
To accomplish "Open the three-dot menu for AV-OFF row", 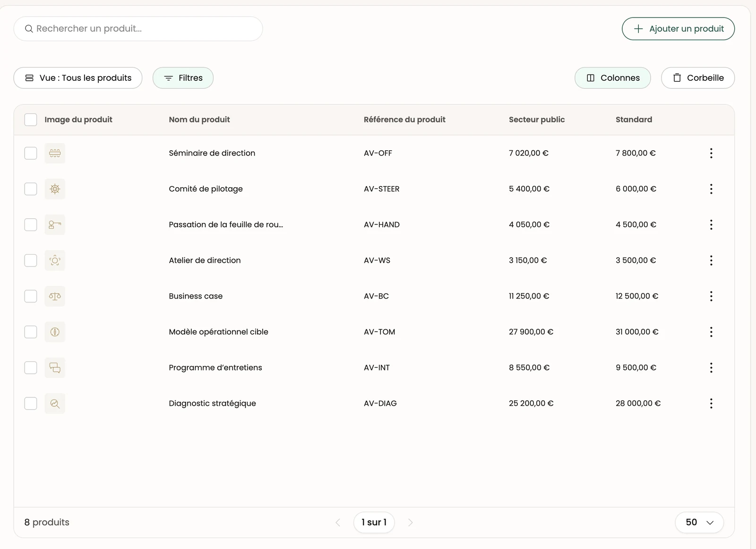I will pos(711,153).
